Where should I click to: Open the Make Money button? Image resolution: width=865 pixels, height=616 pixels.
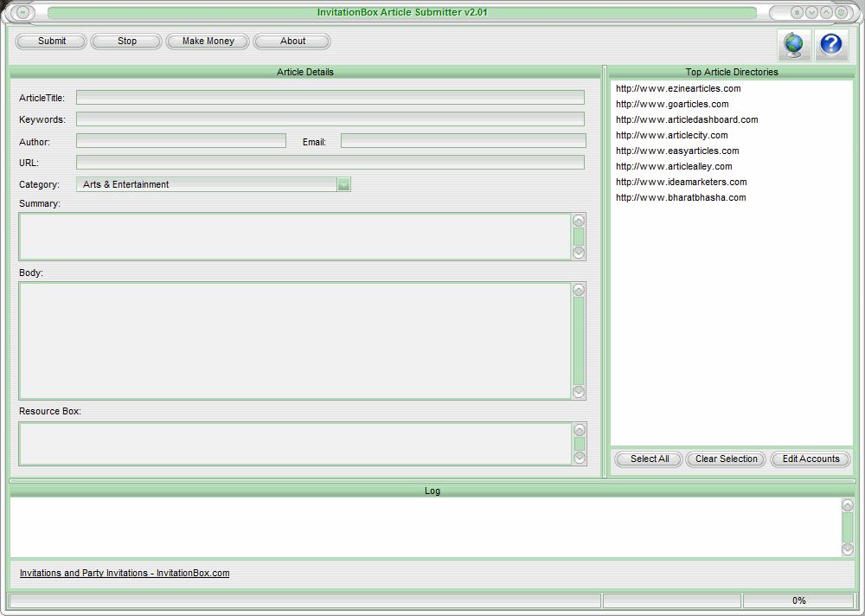(208, 42)
